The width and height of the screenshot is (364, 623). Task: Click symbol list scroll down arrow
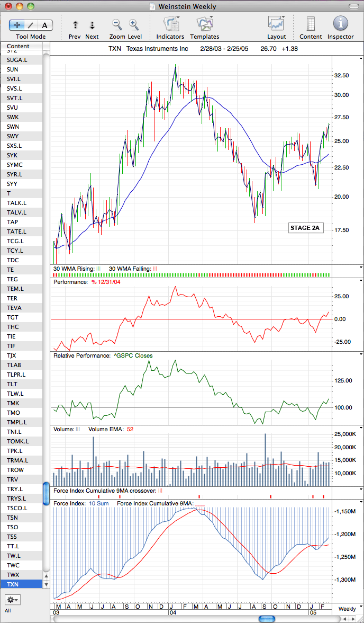46,584
